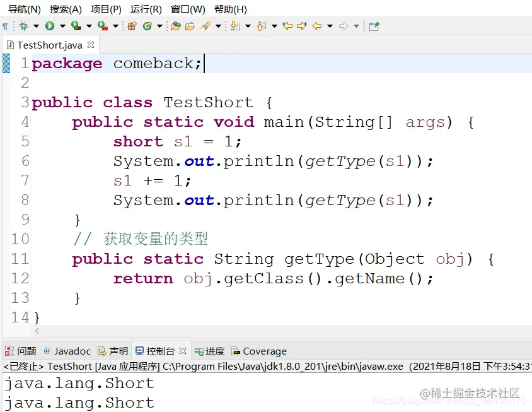Expand External Tools dropdown arrow
The height and width of the screenshot is (412, 532).
click(115, 26)
